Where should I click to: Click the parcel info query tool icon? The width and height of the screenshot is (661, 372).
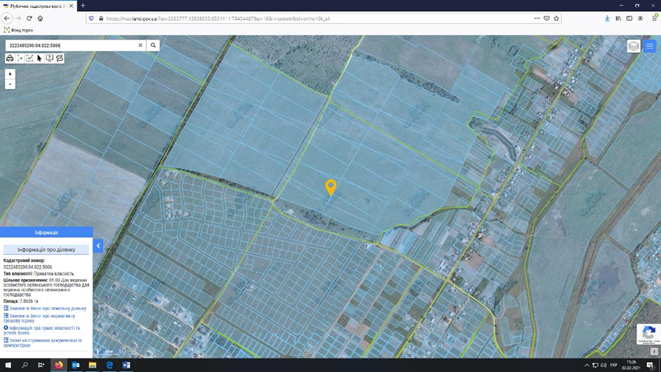click(x=49, y=58)
